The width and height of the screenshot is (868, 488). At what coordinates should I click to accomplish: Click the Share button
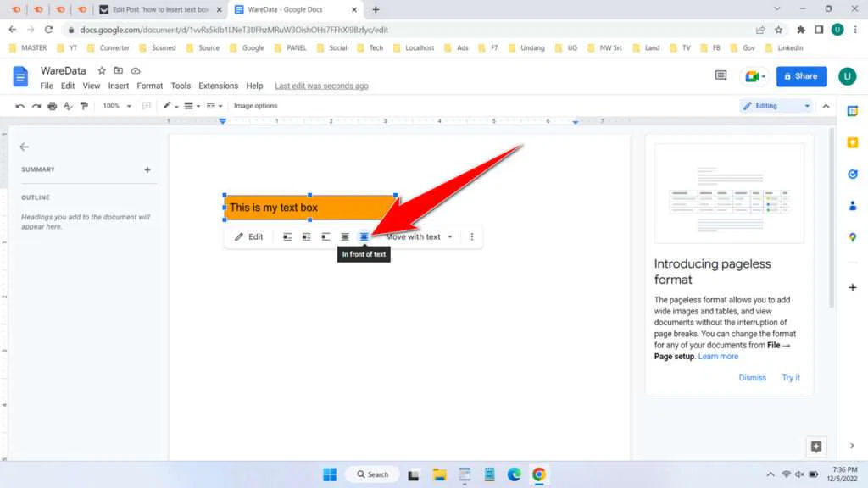(x=800, y=75)
